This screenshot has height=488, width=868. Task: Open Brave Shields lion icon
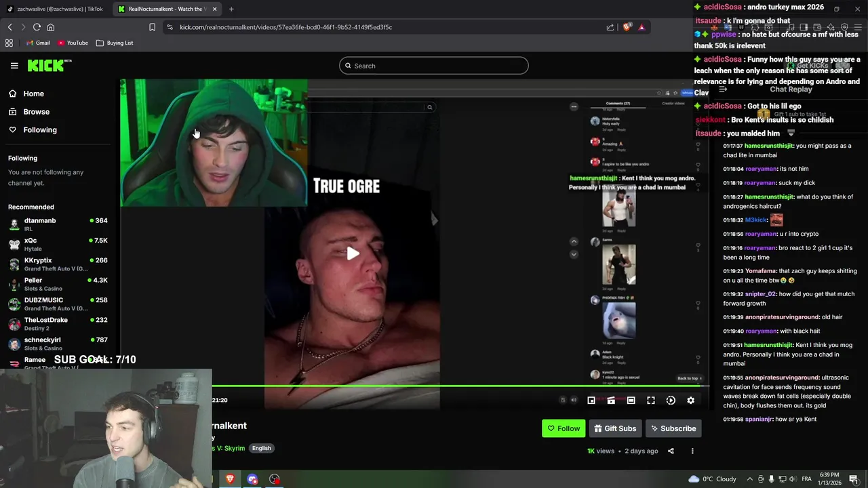[x=627, y=27]
